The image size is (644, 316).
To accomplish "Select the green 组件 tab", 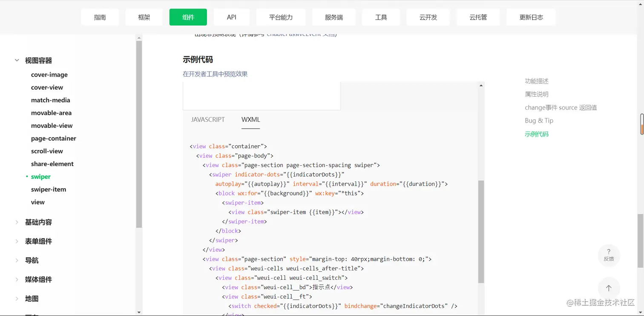I will (188, 17).
